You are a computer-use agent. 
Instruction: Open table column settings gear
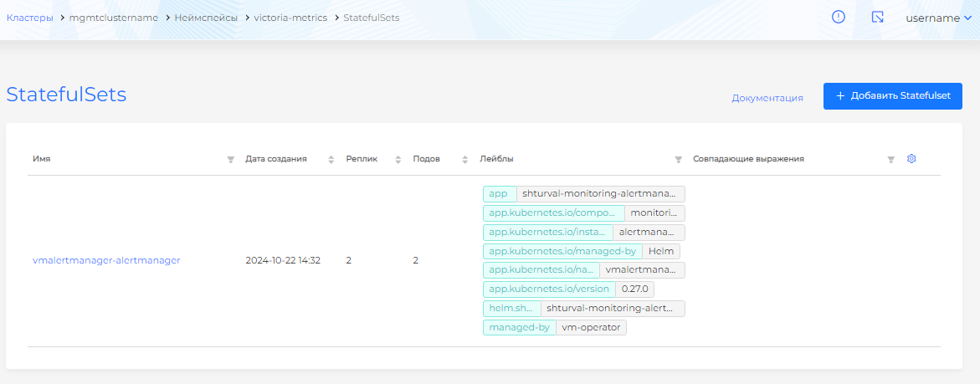pos(912,159)
